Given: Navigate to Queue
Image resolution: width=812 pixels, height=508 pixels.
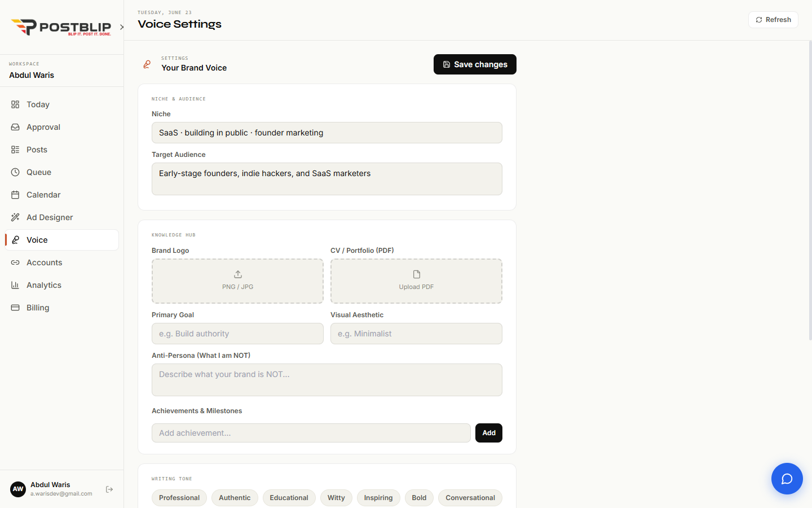Looking at the screenshot, I should pyautogui.click(x=62, y=172).
